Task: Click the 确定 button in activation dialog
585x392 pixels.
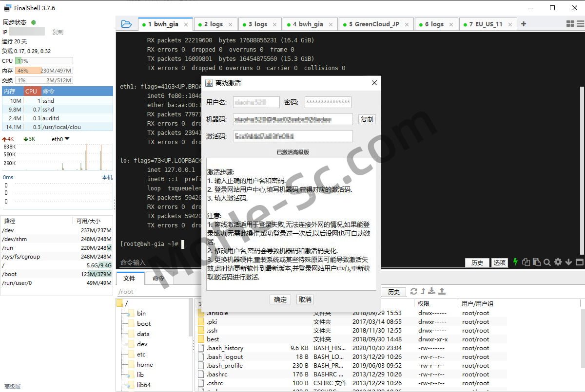Action: [280, 299]
